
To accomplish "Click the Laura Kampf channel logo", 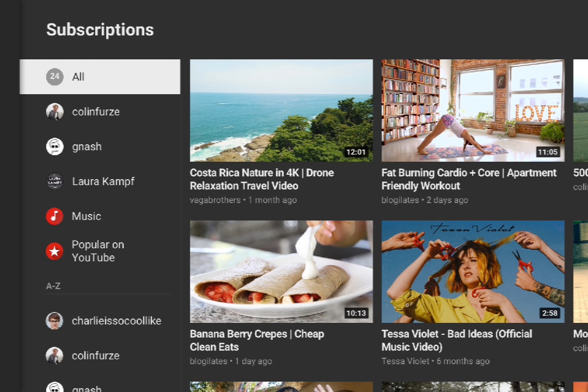I will pos(54,181).
